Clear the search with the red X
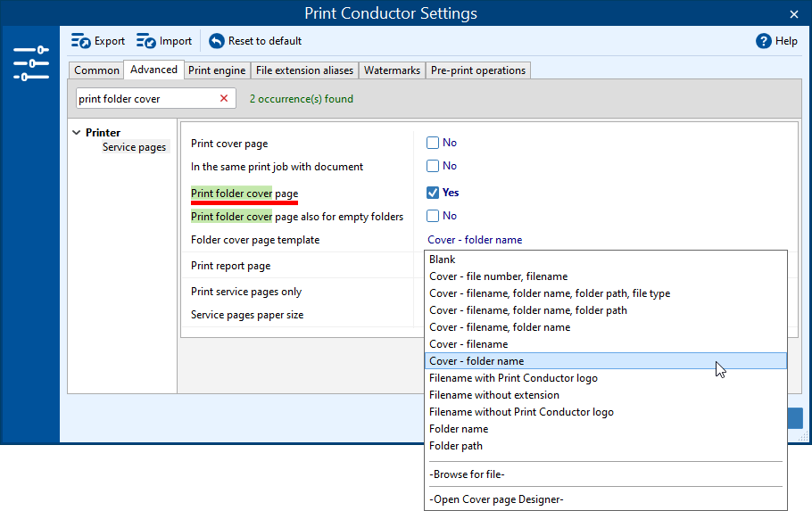 224,99
